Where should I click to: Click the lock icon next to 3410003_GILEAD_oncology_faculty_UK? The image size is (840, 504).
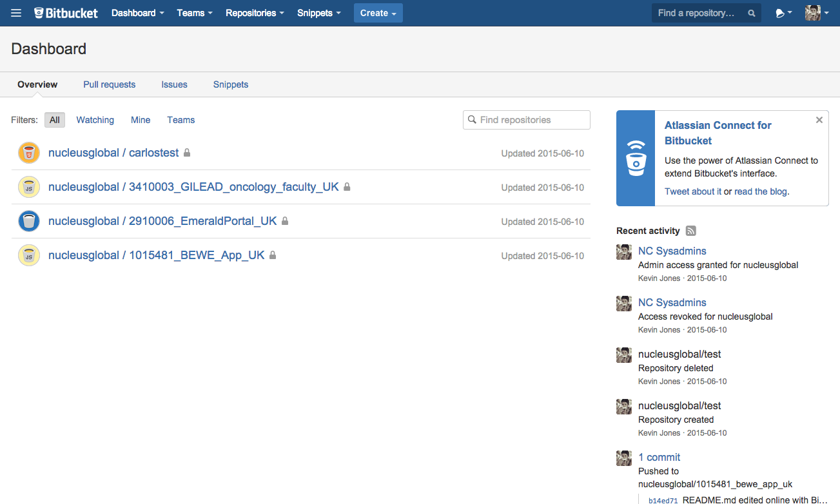click(347, 187)
